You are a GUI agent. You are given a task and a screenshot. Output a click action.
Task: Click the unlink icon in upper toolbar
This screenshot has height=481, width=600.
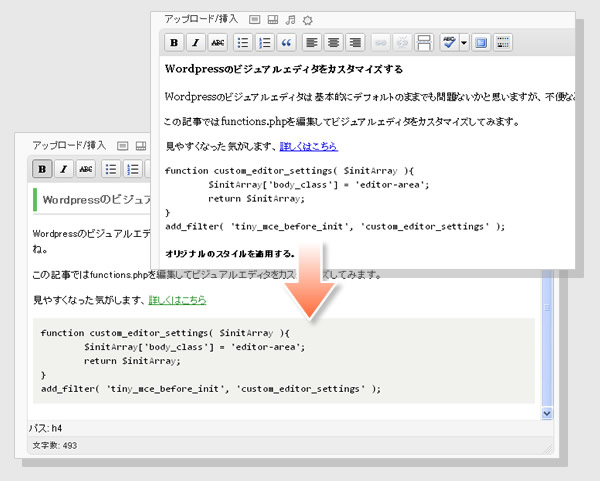tap(402, 42)
